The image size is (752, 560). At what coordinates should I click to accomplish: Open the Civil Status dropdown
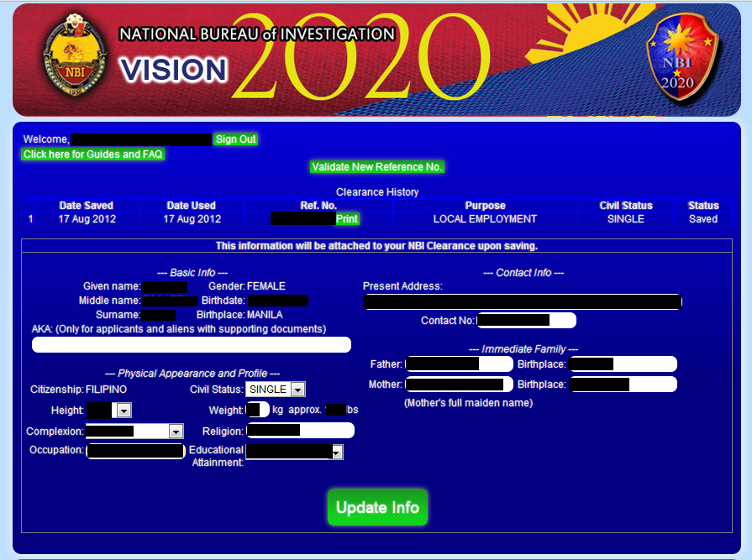click(298, 389)
